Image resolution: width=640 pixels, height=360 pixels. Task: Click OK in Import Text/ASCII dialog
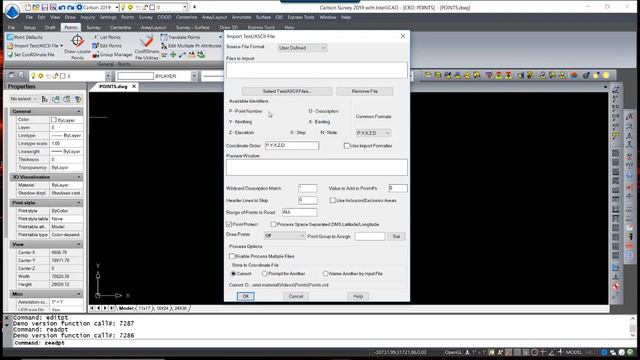click(x=246, y=296)
